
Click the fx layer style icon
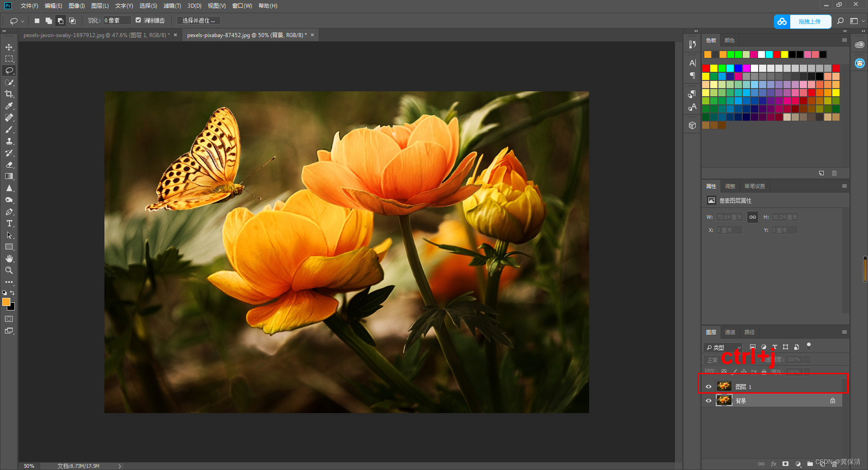click(774, 464)
